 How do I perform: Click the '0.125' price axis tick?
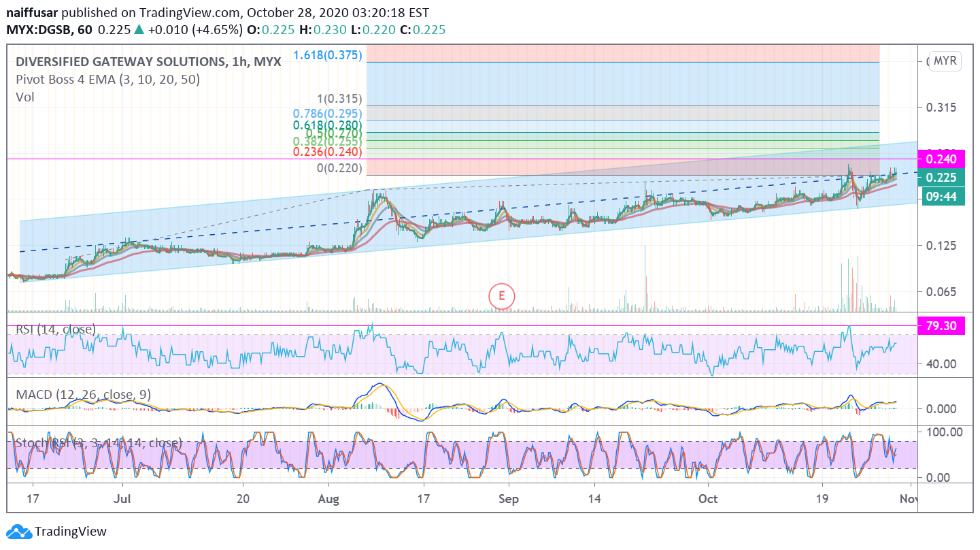tap(941, 246)
